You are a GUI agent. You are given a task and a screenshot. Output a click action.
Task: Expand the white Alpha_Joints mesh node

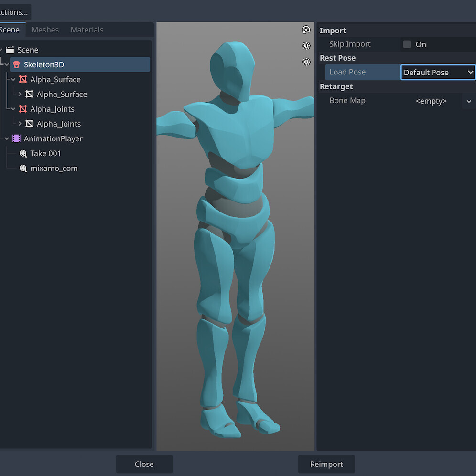(20, 124)
